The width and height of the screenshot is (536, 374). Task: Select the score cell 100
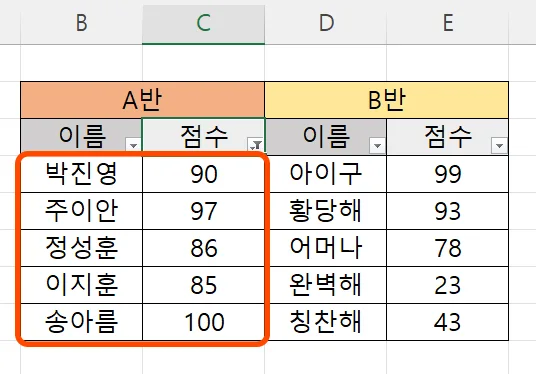pyautogui.click(x=203, y=322)
